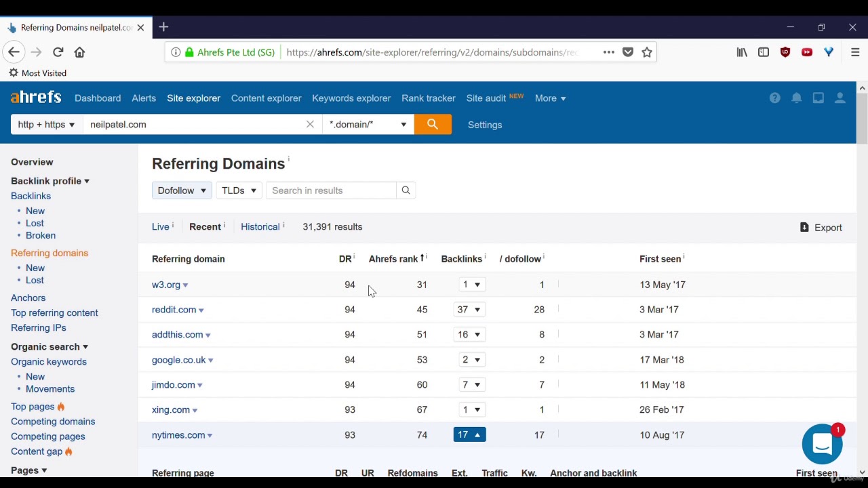Open a new browser tab
The width and height of the screenshot is (868, 488).
point(163,27)
